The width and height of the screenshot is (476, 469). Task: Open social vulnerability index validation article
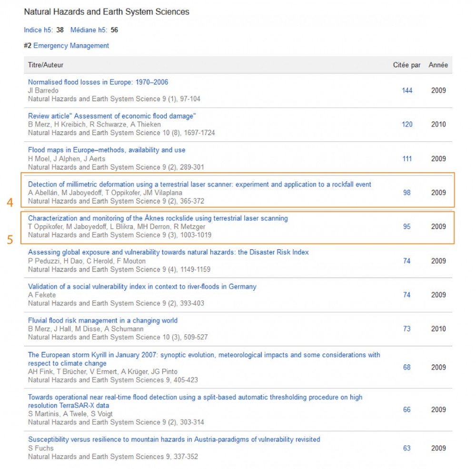pos(142,286)
